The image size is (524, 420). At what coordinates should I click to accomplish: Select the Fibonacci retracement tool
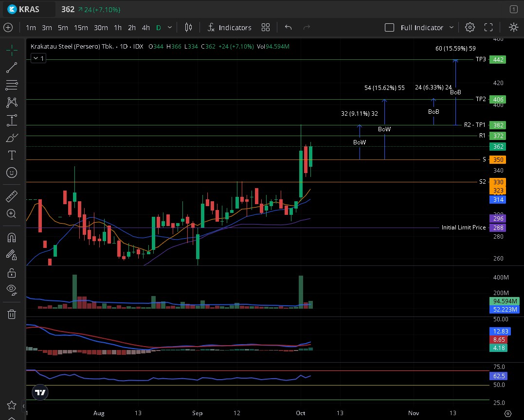point(12,85)
